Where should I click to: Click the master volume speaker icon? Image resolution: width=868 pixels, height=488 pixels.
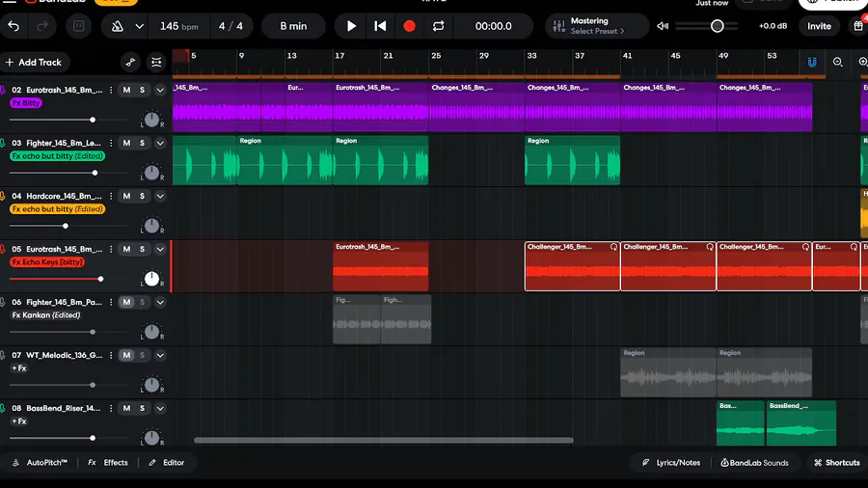click(x=663, y=26)
